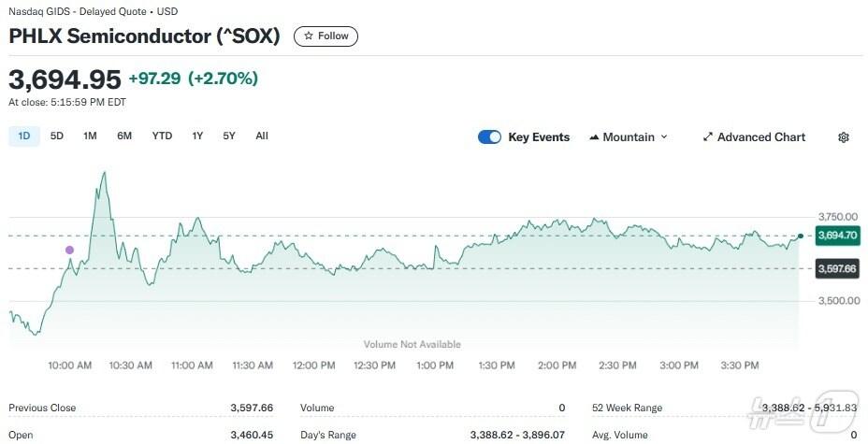Show the All time range

pyautogui.click(x=262, y=136)
